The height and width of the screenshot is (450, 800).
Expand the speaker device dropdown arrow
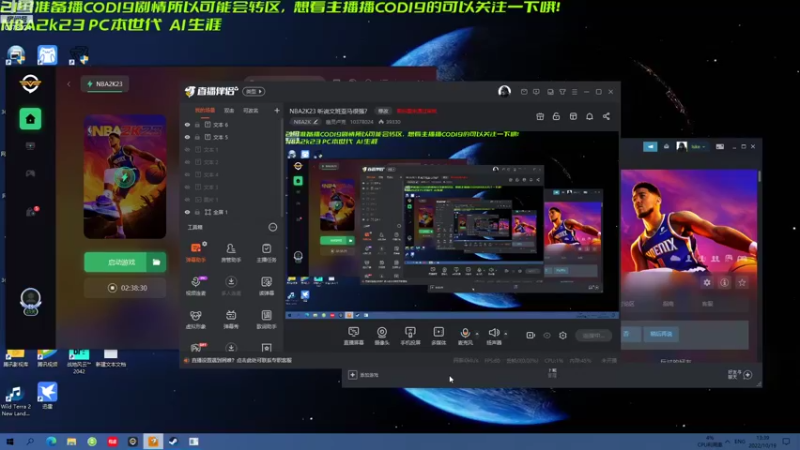click(x=506, y=334)
